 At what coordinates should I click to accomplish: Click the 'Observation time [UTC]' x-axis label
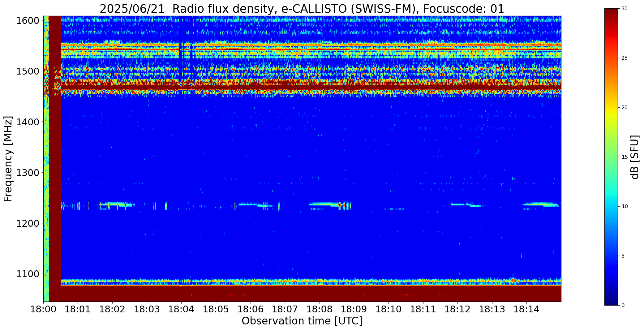point(302,321)
